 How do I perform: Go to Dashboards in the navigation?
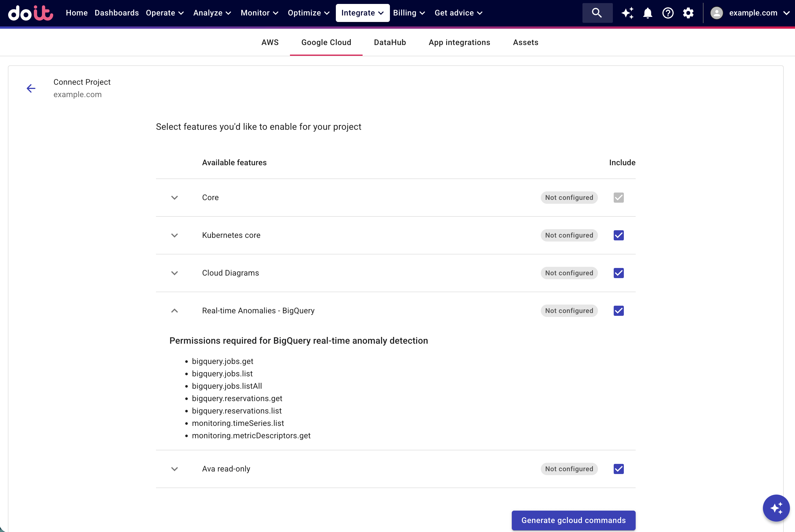pos(116,13)
